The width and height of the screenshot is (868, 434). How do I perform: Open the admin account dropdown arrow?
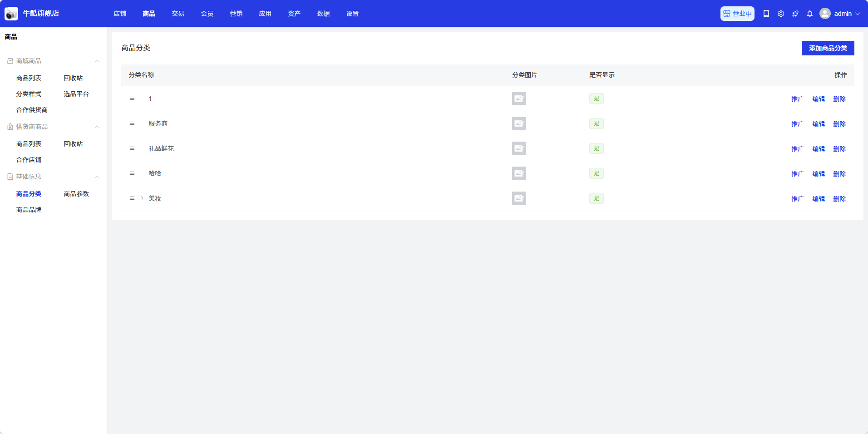click(x=858, y=14)
